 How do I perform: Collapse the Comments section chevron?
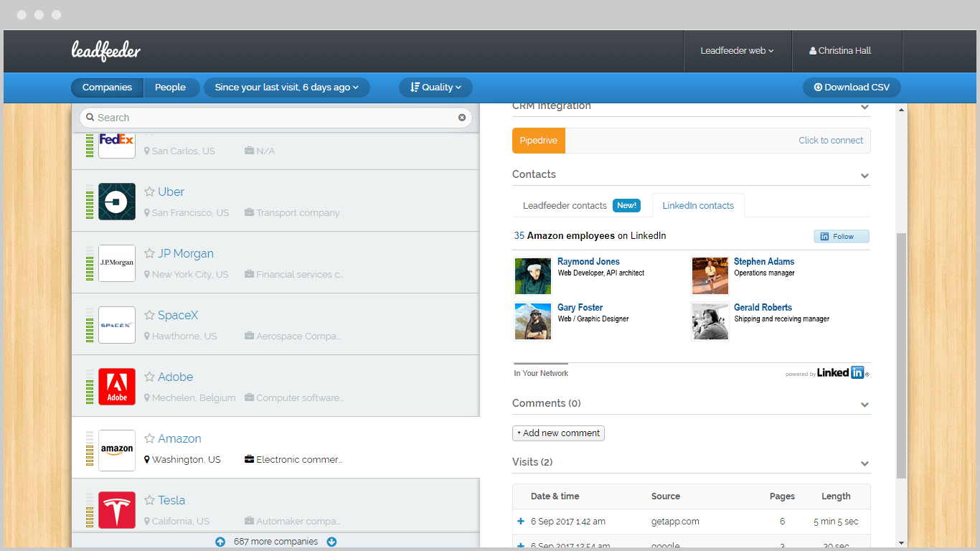[x=864, y=405]
